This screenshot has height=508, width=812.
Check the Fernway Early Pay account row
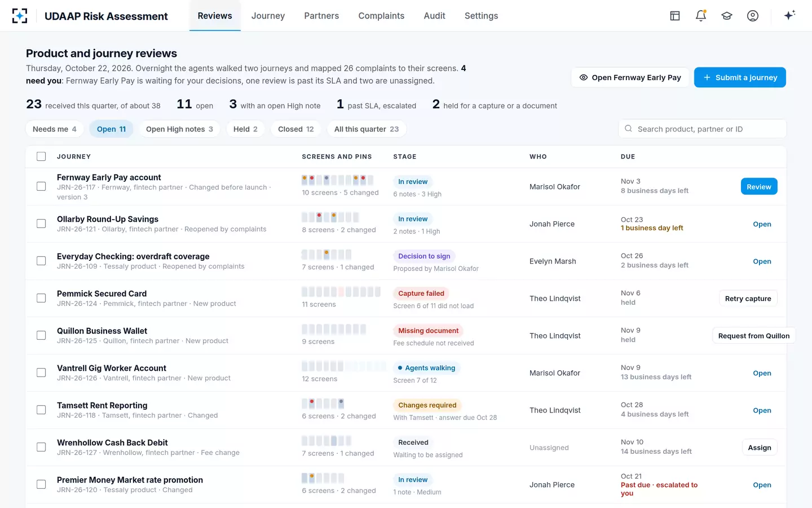[x=41, y=186]
